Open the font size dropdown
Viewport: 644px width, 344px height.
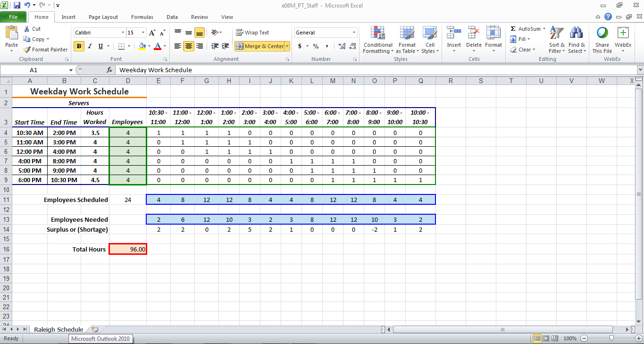pyautogui.click(x=143, y=33)
